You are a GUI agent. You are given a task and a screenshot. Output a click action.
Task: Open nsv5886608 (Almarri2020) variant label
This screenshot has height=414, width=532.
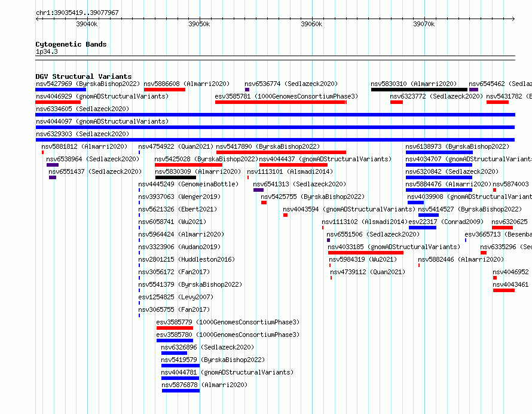[x=186, y=84]
